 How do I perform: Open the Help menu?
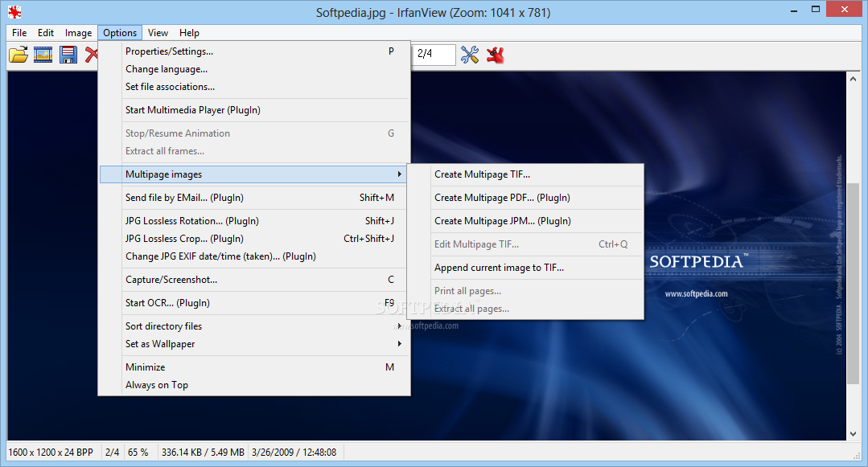pyautogui.click(x=189, y=33)
